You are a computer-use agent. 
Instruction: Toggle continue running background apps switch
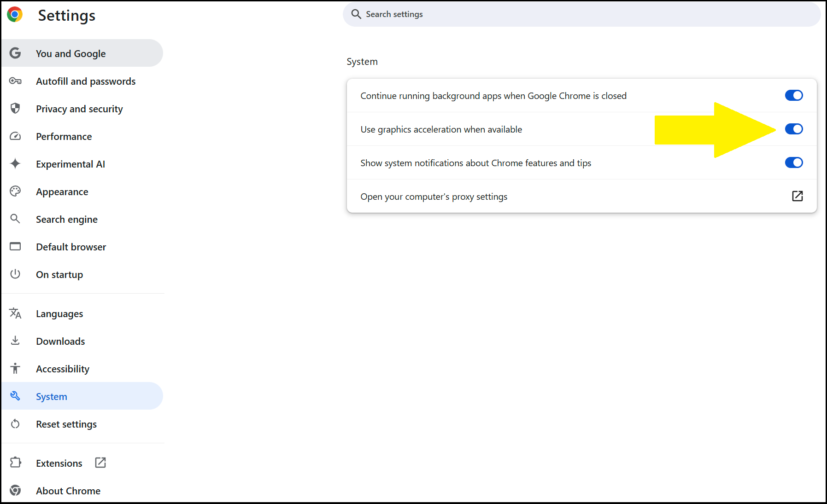pyautogui.click(x=794, y=95)
